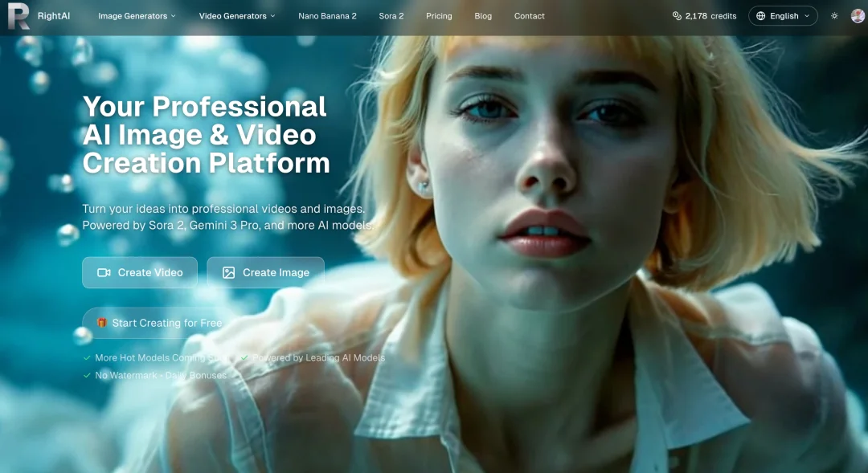
Task: Open the Sora 2 page from the navbar
Action: point(391,15)
